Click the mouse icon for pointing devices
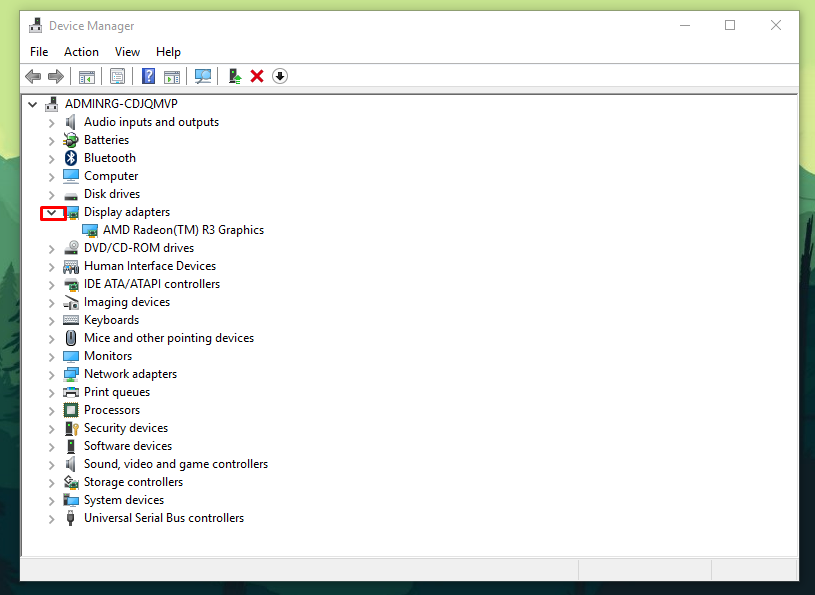 click(71, 338)
